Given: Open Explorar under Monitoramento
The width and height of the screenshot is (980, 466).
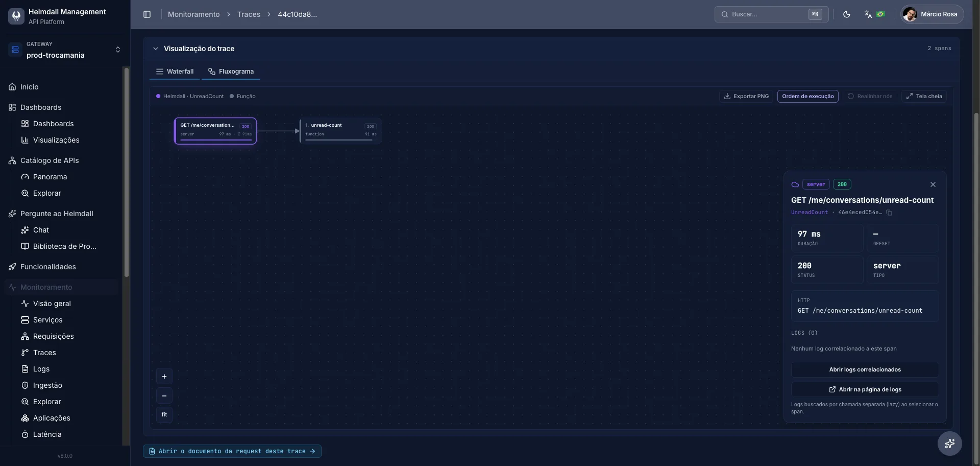Looking at the screenshot, I should point(66,402).
